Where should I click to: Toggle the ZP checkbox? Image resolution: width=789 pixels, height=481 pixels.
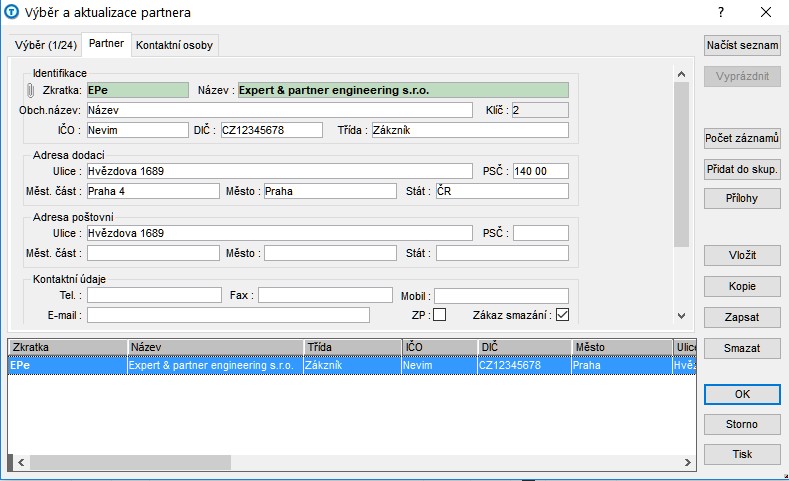point(439,315)
